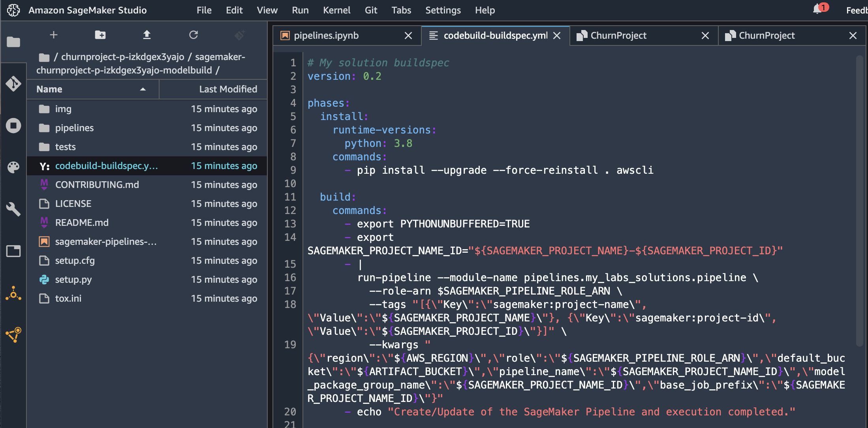868x428 pixels.
Task: Open the pipelines folder
Action: pyautogui.click(x=147, y=128)
